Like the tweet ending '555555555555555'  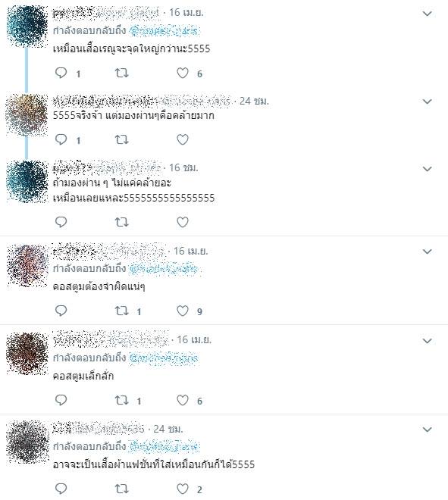pos(183,222)
